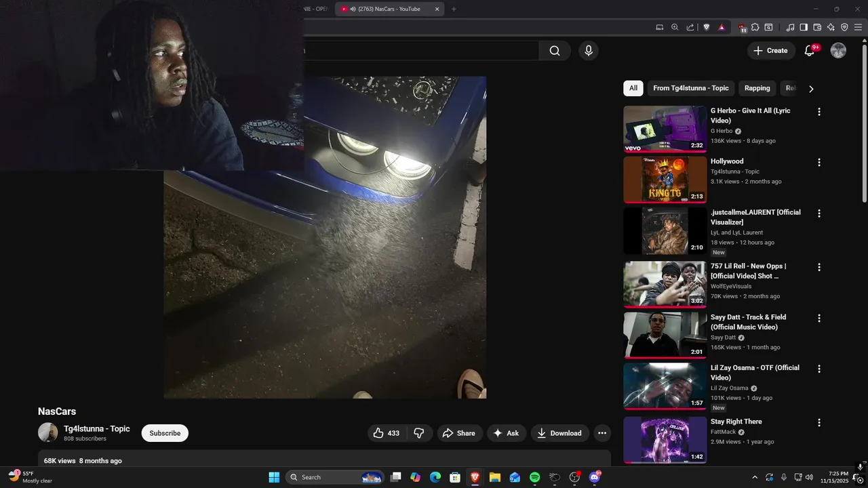This screenshot has height=488, width=868.
Task: Open the Hollywood King TG thumbnail
Action: pyautogui.click(x=665, y=180)
